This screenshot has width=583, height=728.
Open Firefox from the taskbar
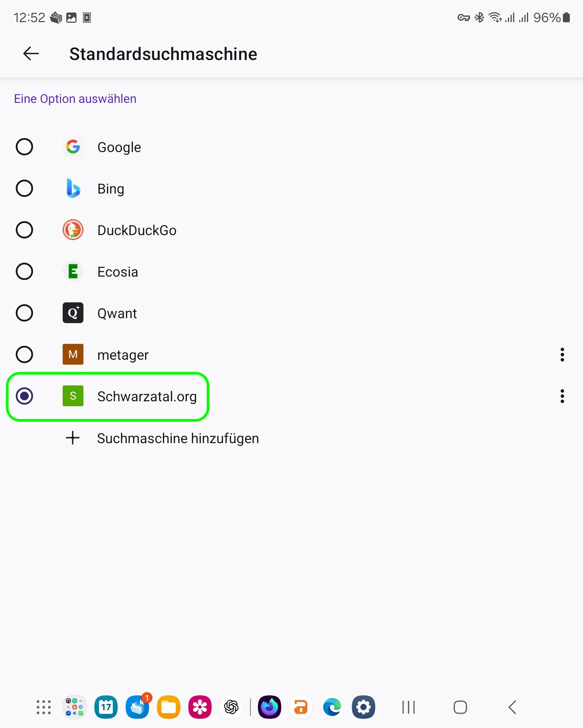pyautogui.click(x=269, y=707)
